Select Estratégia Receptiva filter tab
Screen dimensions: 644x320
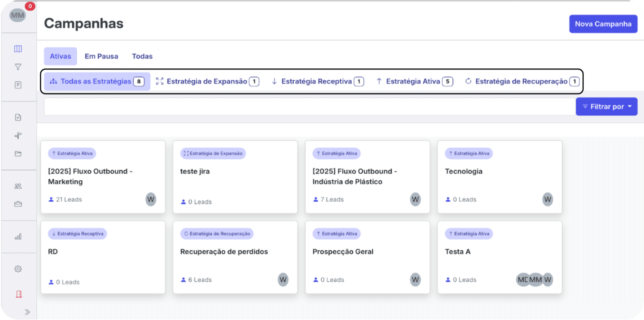coord(317,81)
